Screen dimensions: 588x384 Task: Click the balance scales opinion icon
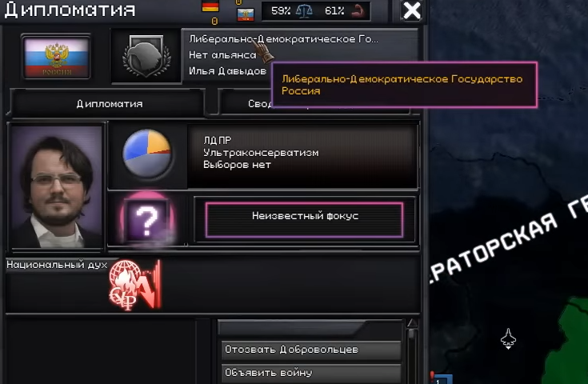(x=304, y=11)
